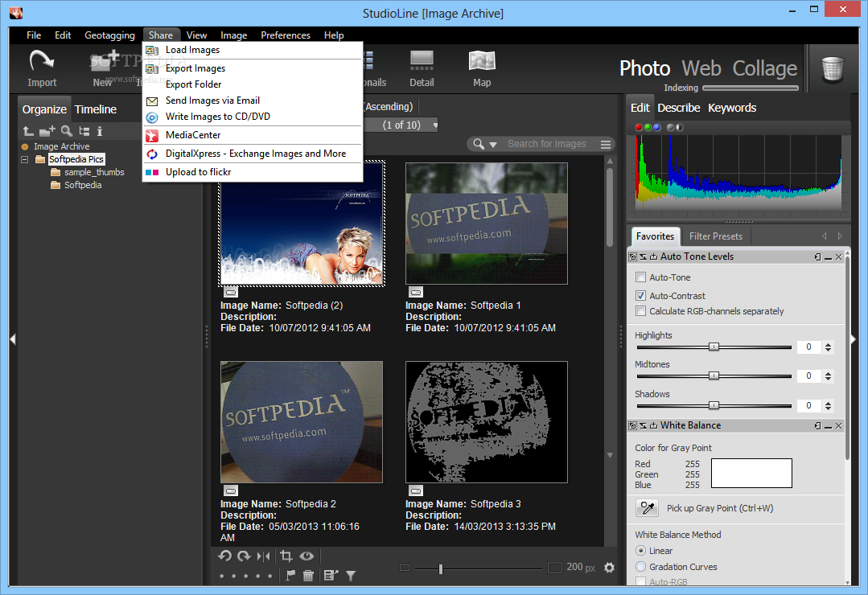Viewport: 868px width, 595px height.
Task: Click the delete trash icon in bottom toolbar
Action: (x=308, y=576)
